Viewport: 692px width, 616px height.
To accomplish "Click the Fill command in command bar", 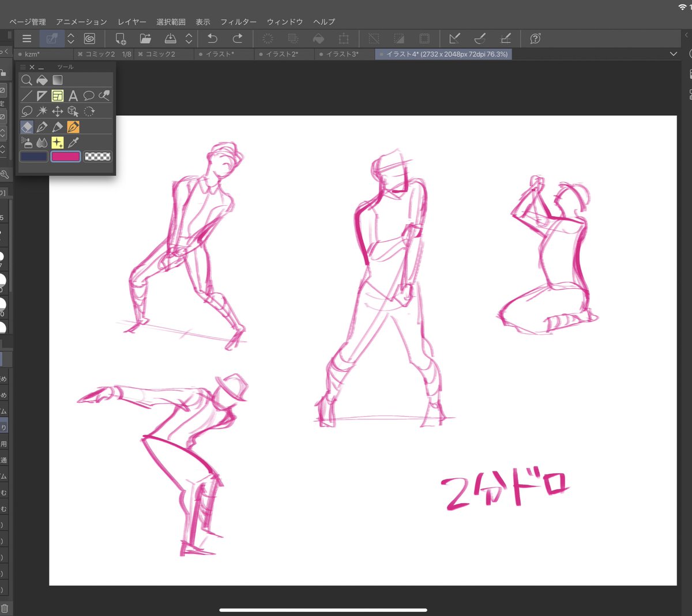I will coord(318,39).
